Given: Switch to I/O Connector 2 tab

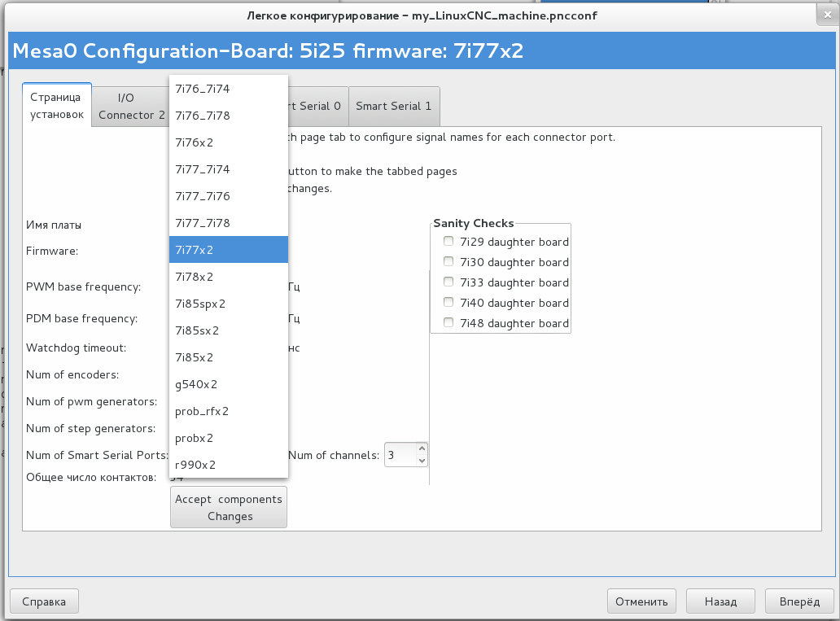Looking at the screenshot, I should (x=131, y=106).
